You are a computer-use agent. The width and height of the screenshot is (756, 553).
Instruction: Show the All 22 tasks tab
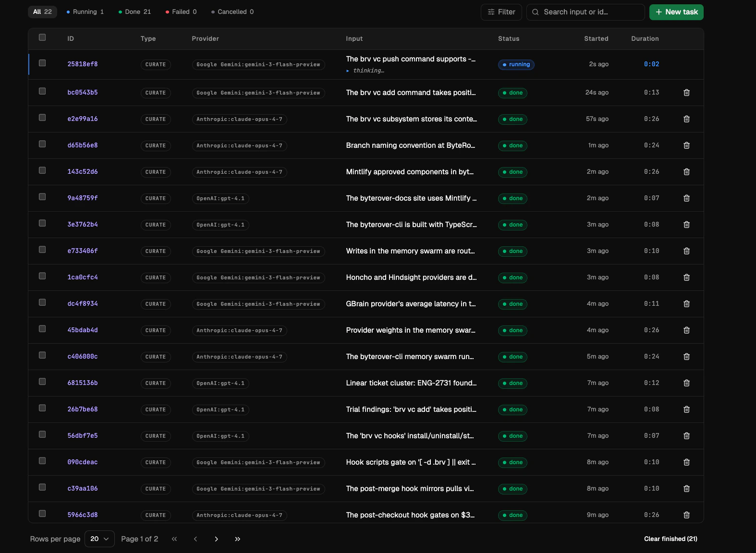(42, 12)
